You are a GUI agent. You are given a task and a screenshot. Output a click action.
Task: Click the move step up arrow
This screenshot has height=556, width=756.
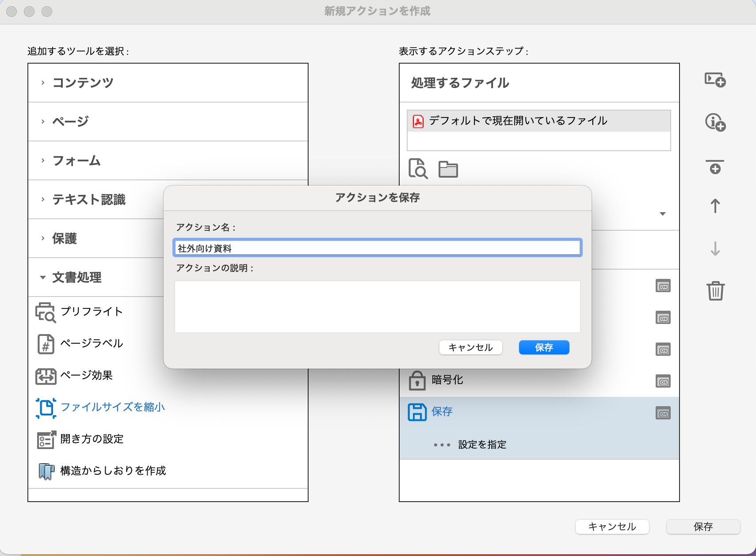click(715, 206)
